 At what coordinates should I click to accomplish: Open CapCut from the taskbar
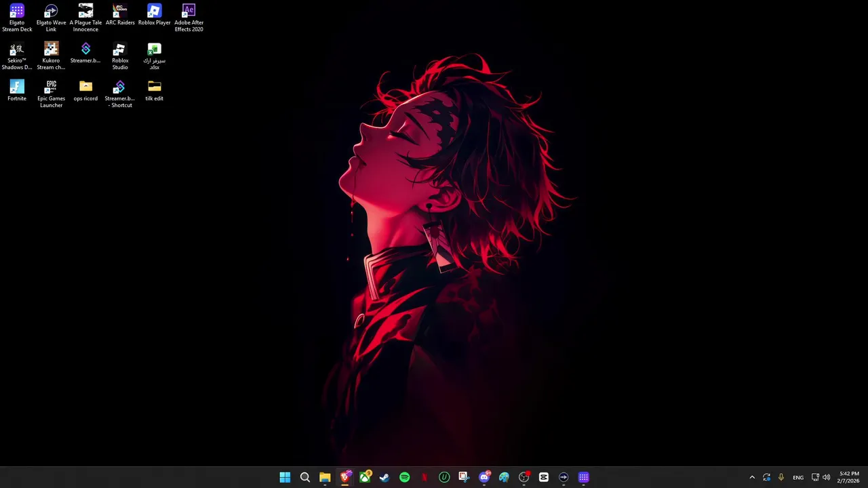point(544,477)
